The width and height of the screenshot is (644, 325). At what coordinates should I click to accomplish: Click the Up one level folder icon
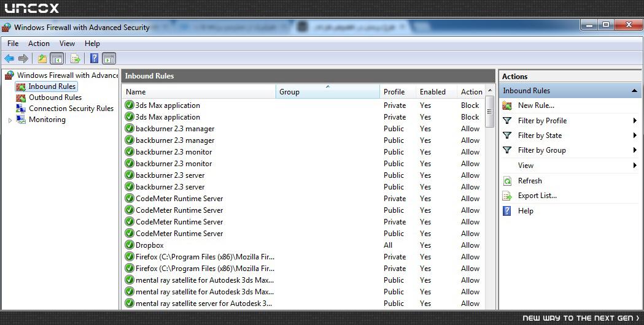pyautogui.click(x=42, y=59)
